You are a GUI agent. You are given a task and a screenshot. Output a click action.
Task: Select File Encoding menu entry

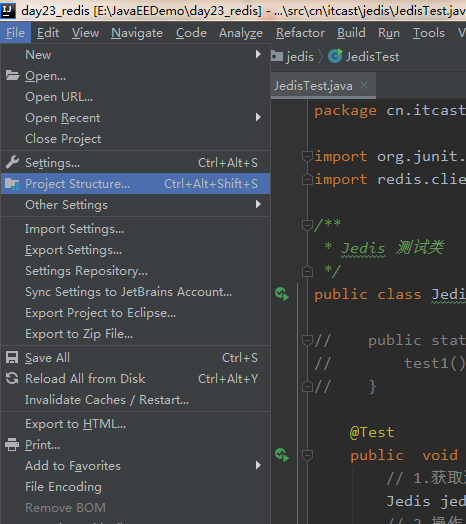[135, 487]
